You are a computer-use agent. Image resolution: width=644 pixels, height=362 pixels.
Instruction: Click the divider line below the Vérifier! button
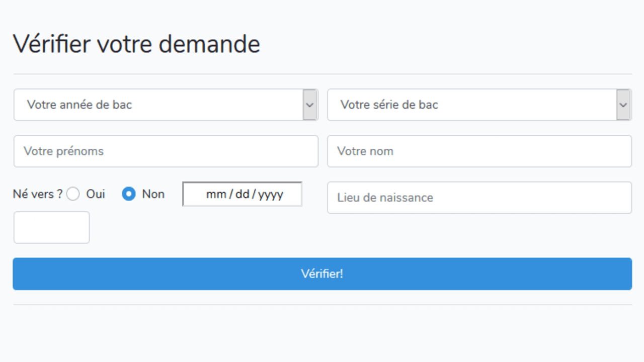322,304
